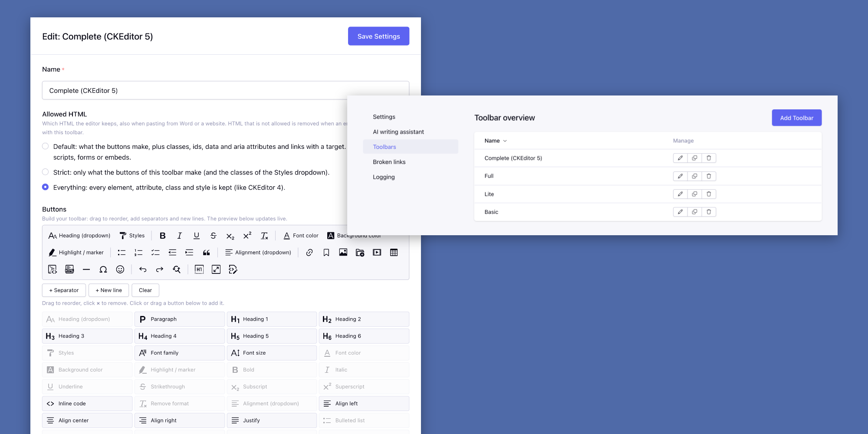Open the Alignment (dropdown) toolbar item
Screen dimensions: 868x434
click(x=258, y=253)
